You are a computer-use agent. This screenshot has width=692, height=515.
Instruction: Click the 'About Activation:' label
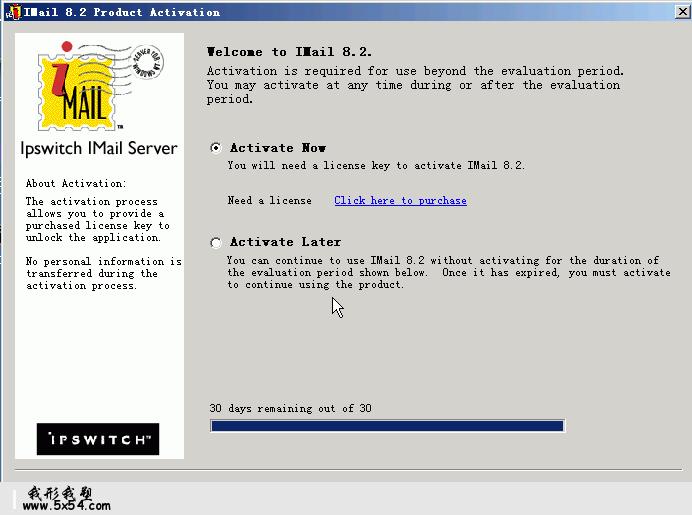tap(76, 183)
